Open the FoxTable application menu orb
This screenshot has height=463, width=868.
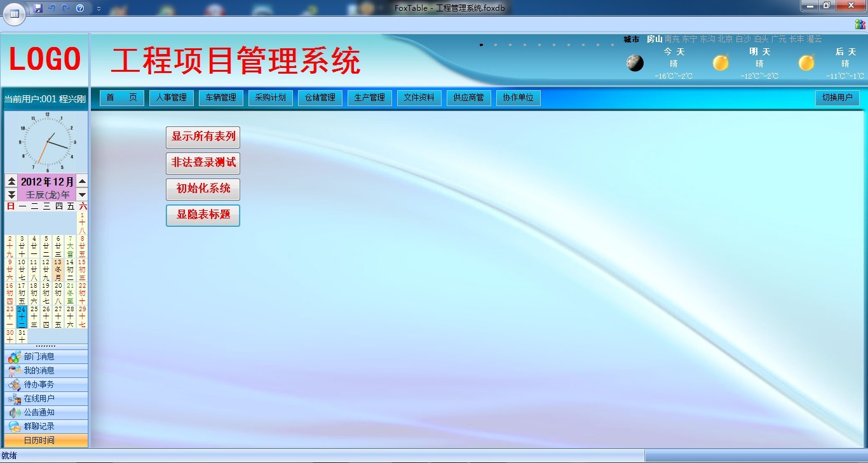coord(14,13)
